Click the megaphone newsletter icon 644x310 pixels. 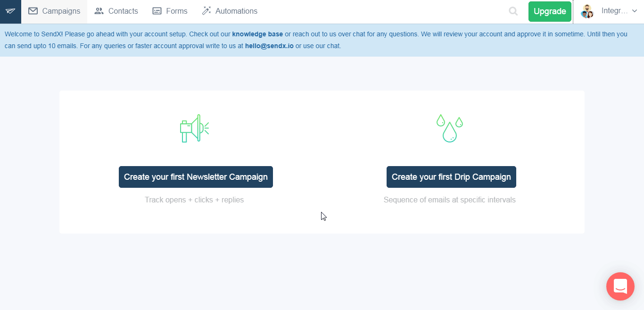pos(195,128)
